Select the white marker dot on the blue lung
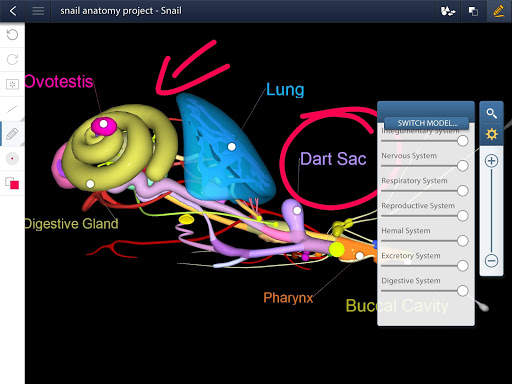This screenshot has height=384, width=512. click(232, 146)
